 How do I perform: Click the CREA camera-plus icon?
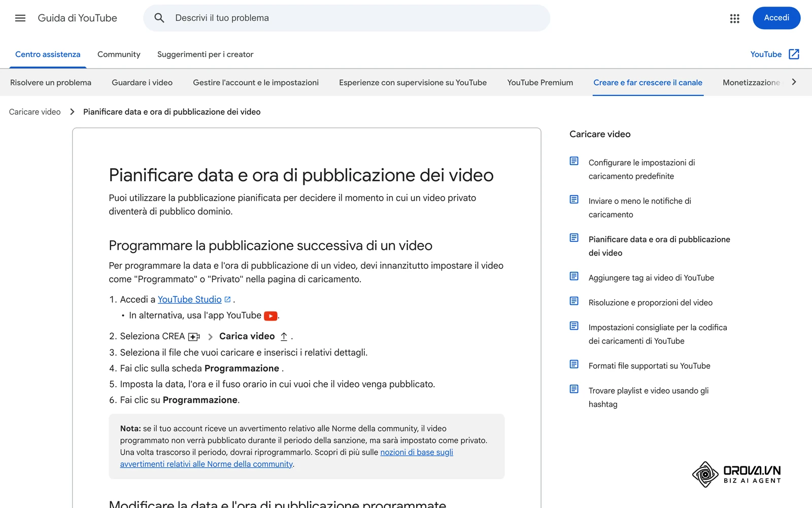(x=194, y=337)
